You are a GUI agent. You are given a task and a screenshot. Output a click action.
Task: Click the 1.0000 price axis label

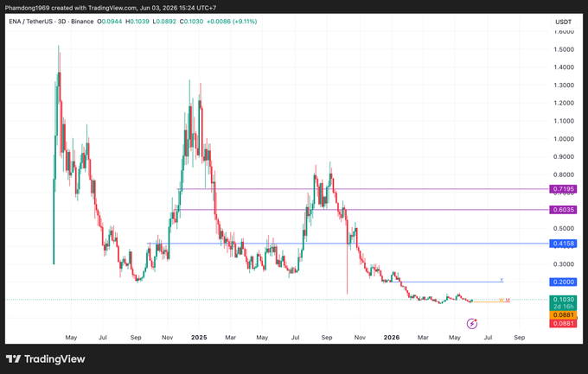[x=564, y=139]
